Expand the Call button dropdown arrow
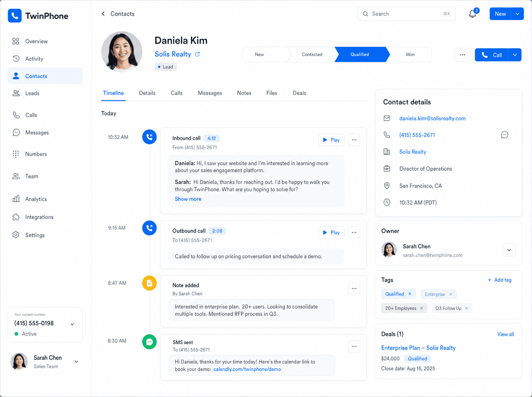The height and width of the screenshot is (397, 532). point(515,55)
